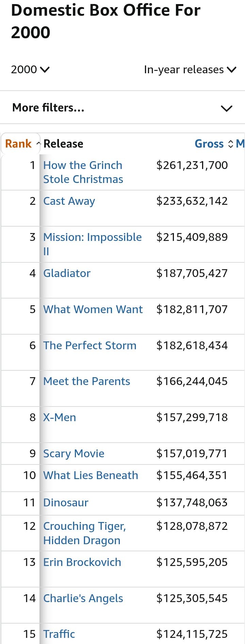
Task: Open the X-Men release page
Action: tap(60, 417)
